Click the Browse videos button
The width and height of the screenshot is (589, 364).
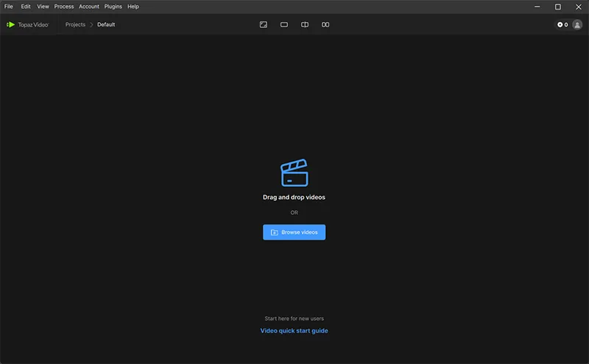click(294, 232)
